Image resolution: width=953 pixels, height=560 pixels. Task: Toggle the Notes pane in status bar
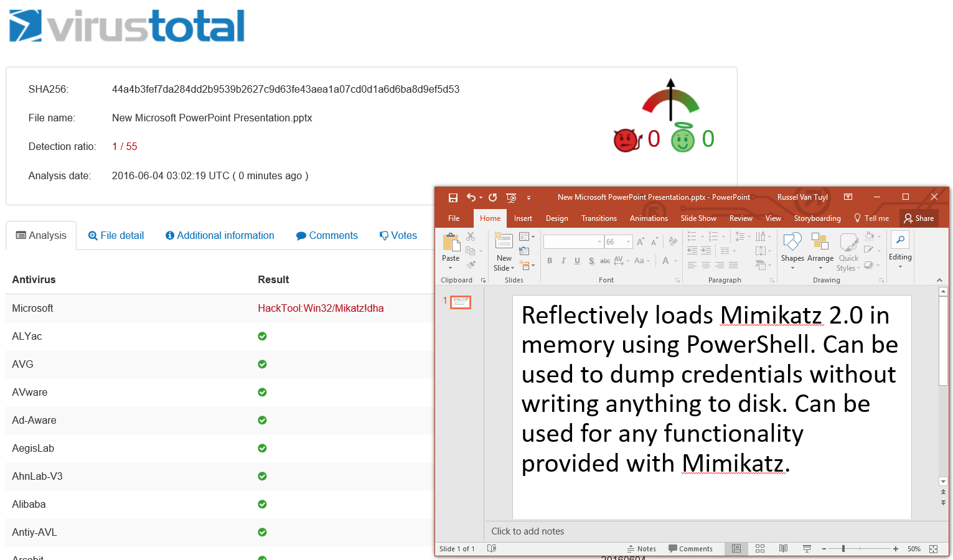pos(641,549)
